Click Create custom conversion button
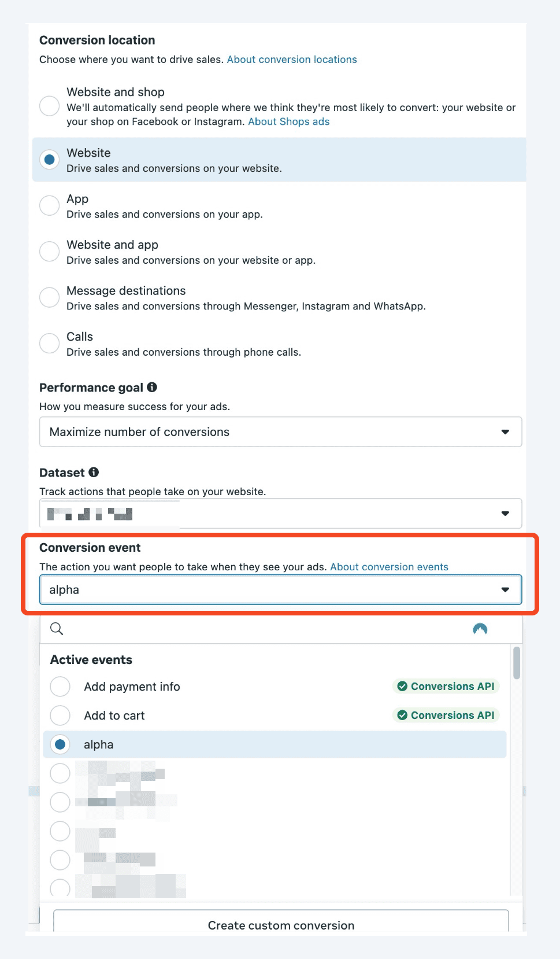The height and width of the screenshot is (959, 560). coord(281,924)
